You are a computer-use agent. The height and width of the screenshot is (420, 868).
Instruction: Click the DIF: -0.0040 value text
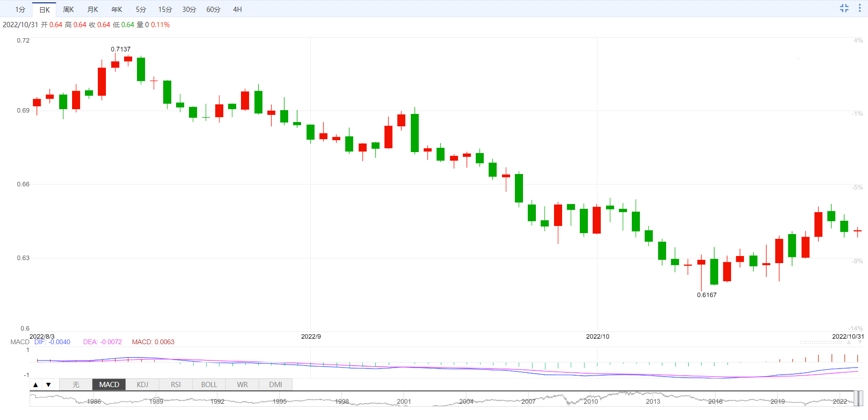tap(52, 342)
